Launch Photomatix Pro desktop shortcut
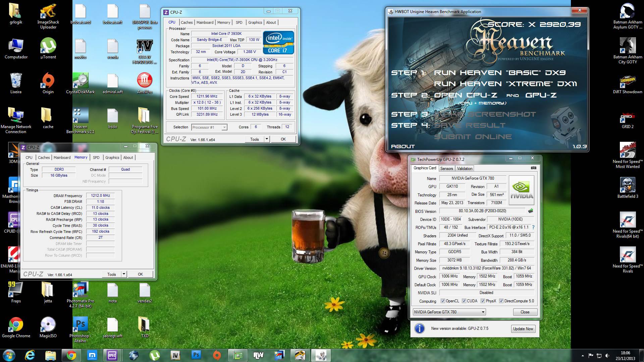The height and width of the screenshot is (362, 644). pos(80,295)
